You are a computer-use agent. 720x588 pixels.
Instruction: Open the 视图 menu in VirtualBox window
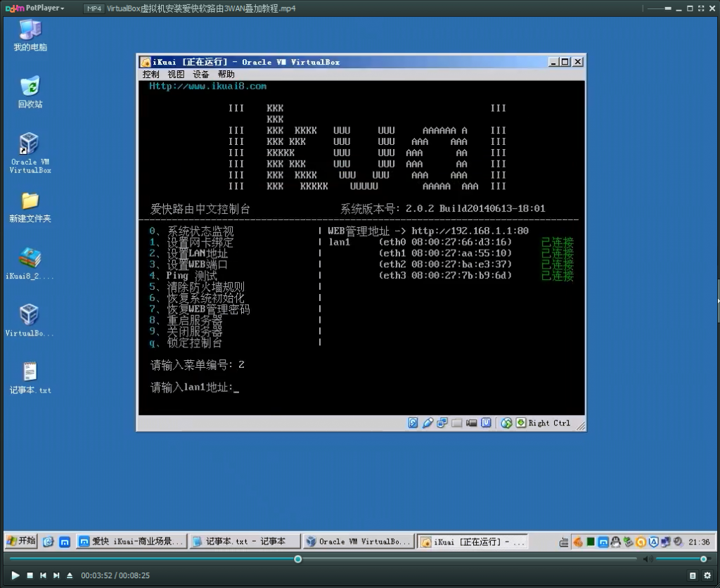point(176,75)
